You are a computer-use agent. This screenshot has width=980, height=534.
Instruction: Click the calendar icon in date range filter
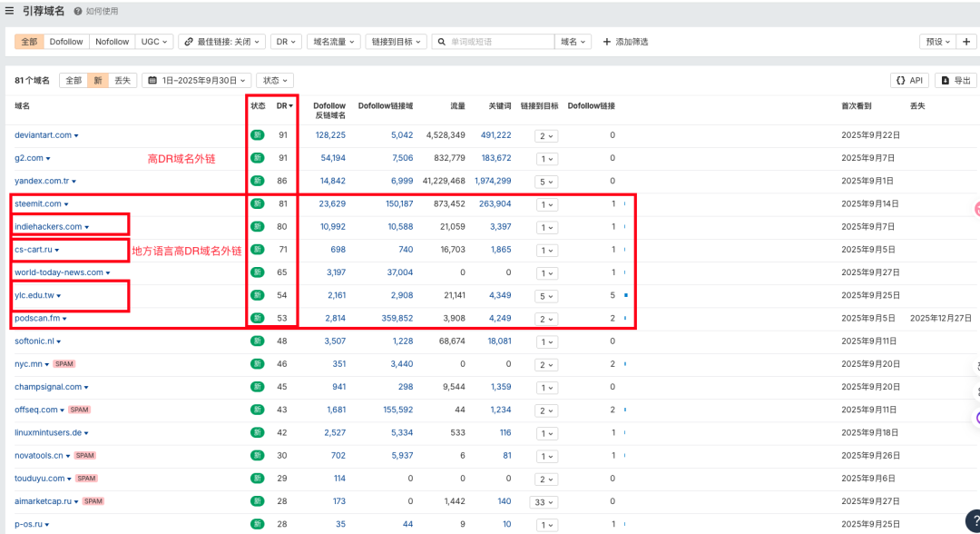click(152, 80)
